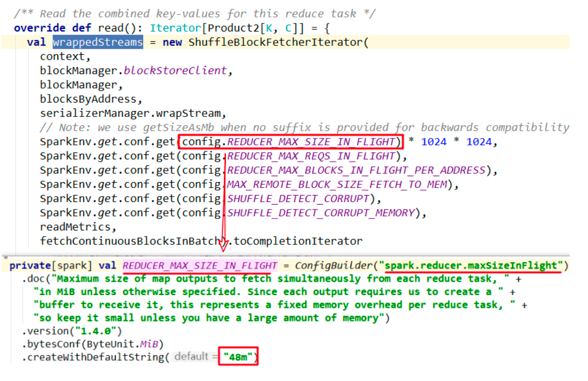Image resolution: width=588 pixels, height=381 pixels.
Task: Click the "48m" default value string
Action: pyautogui.click(x=238, y=357)
